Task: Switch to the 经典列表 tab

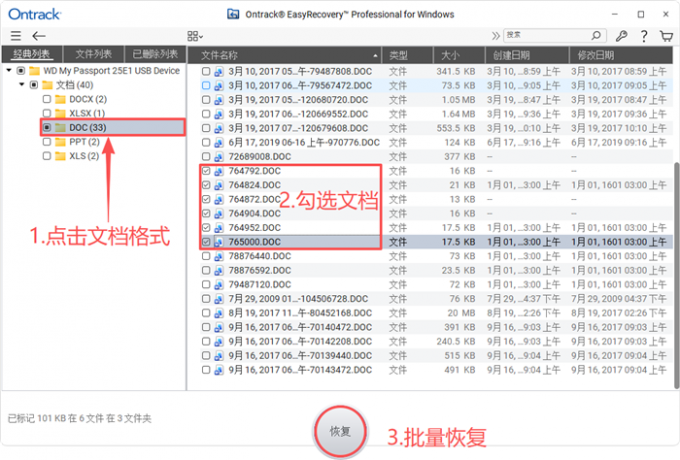Action: pos(32,55)
